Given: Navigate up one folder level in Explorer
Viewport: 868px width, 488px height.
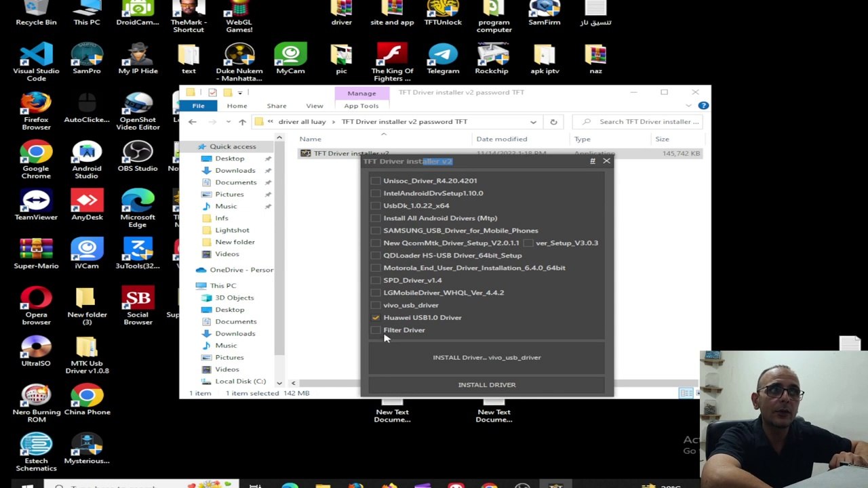Looking at the screenshot, I should pyautogui.click(x=242, y=122).
